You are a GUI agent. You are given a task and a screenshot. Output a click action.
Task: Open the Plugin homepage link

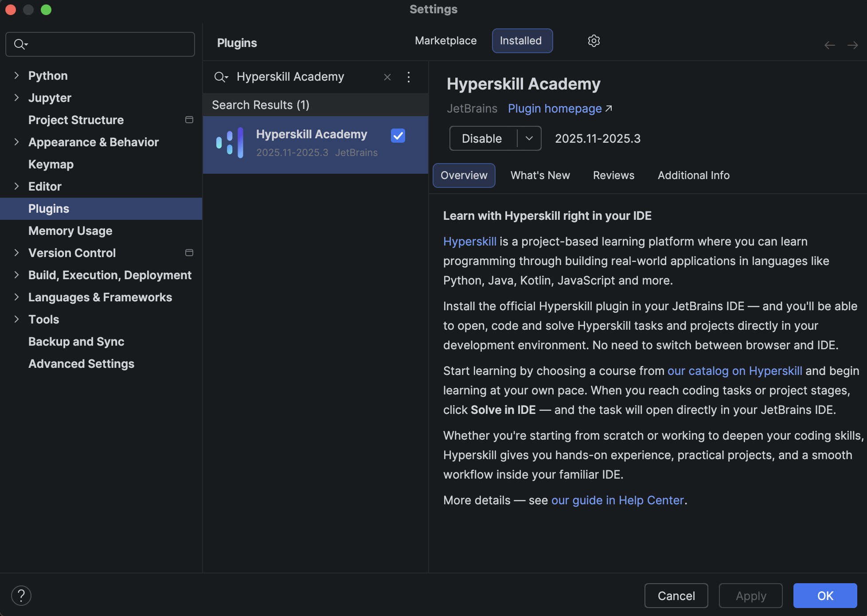555,109
